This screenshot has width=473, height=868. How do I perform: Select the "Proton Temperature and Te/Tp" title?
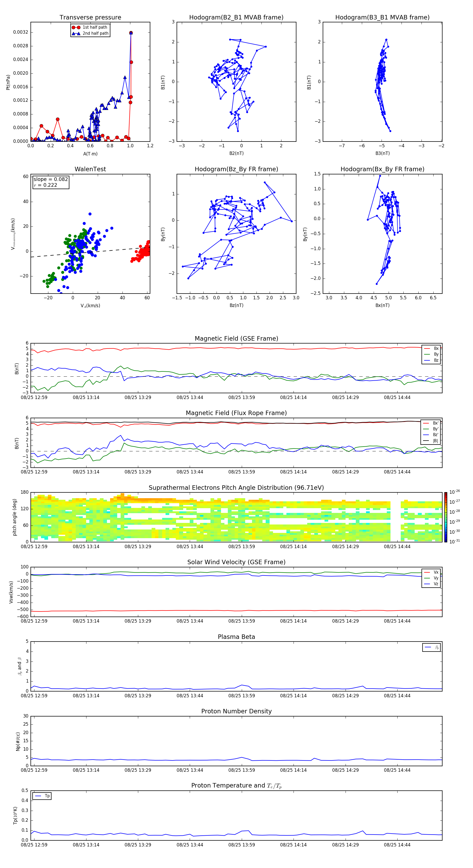pos(236,786)
